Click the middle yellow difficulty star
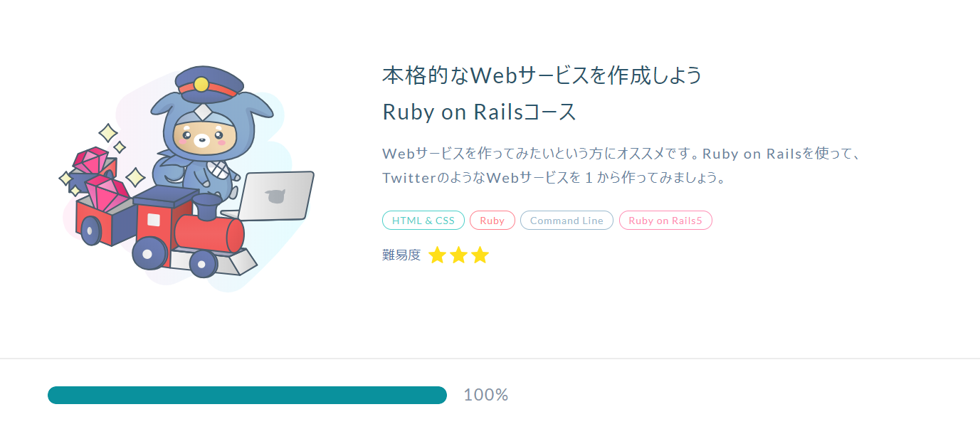Screen dimensions: 980x429 [x=458, y=255]
